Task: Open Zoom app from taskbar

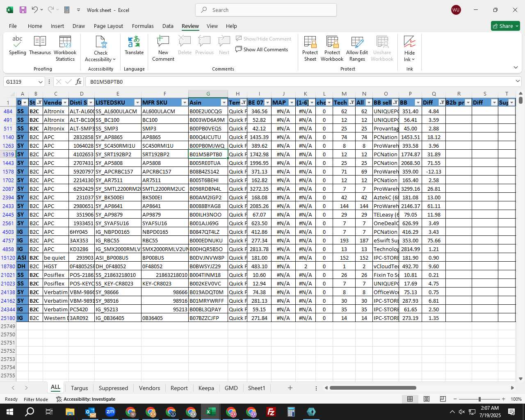Action: pyautogui.click(x=110, y=412)
